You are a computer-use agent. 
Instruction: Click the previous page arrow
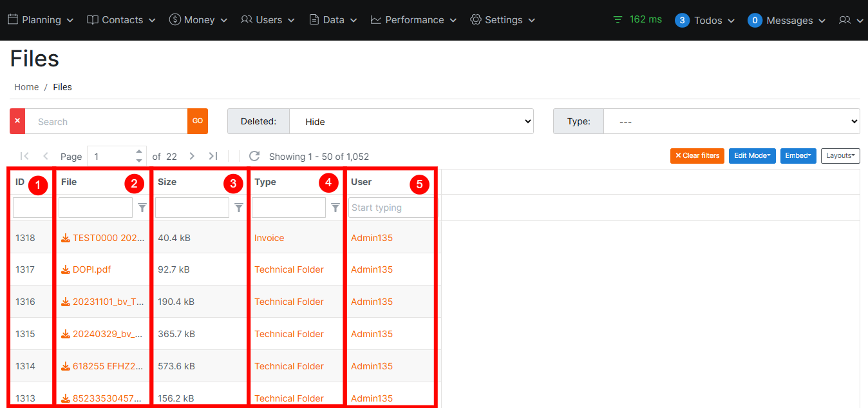click(x=46, y=156)
